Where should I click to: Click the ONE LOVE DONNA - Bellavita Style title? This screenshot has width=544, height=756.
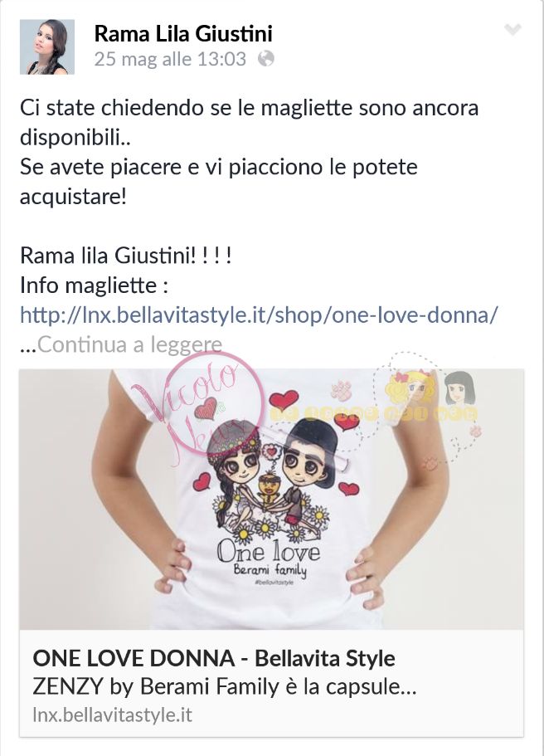pos(214,658)
